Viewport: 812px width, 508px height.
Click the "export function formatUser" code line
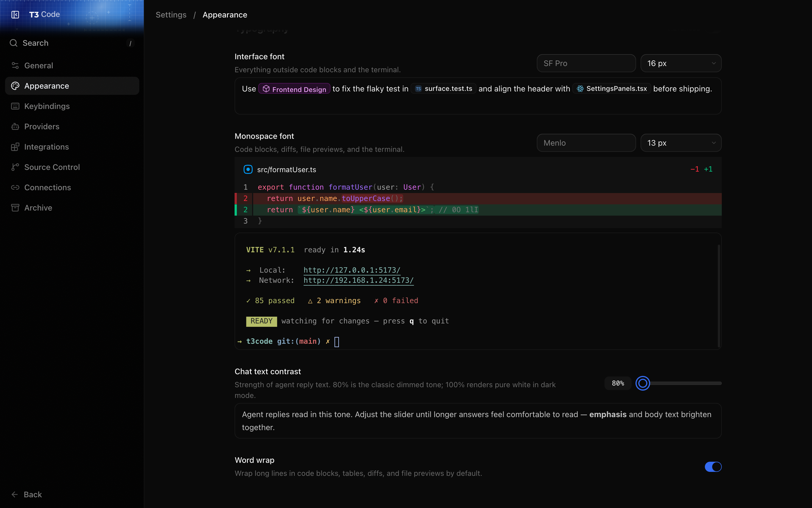(x=346, y=187)
